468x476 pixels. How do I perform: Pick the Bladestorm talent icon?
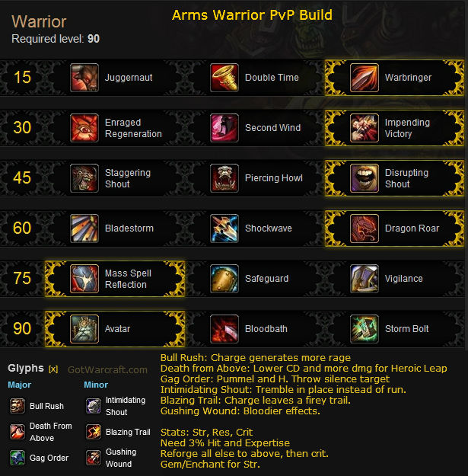pos(84,228)
